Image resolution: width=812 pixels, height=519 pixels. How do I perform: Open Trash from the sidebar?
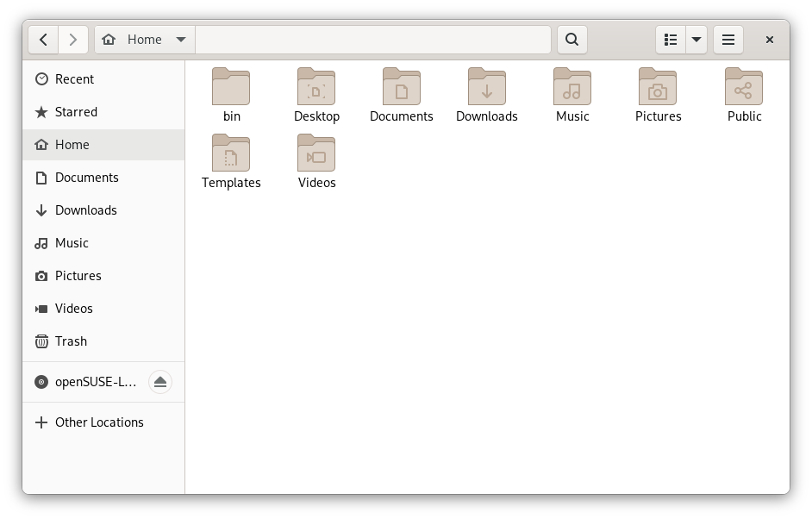[71, 341]
